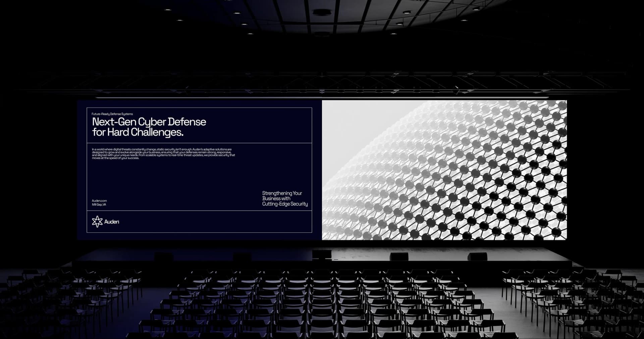
Task: Click the "for Hard Challenges." headline line
Action: pyautogui.click(x=138, y=132)
